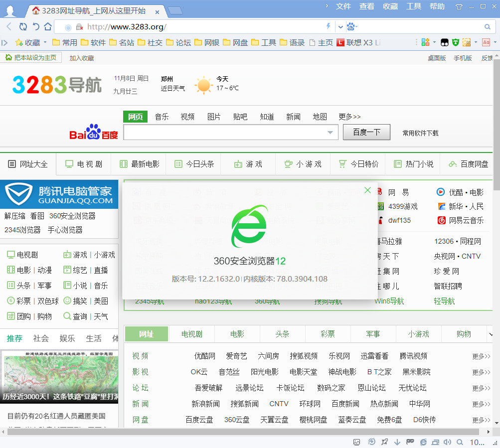Open Baidu search box suggestion dropdown
This screenshot has height=448, width=500.
[331, 133]
